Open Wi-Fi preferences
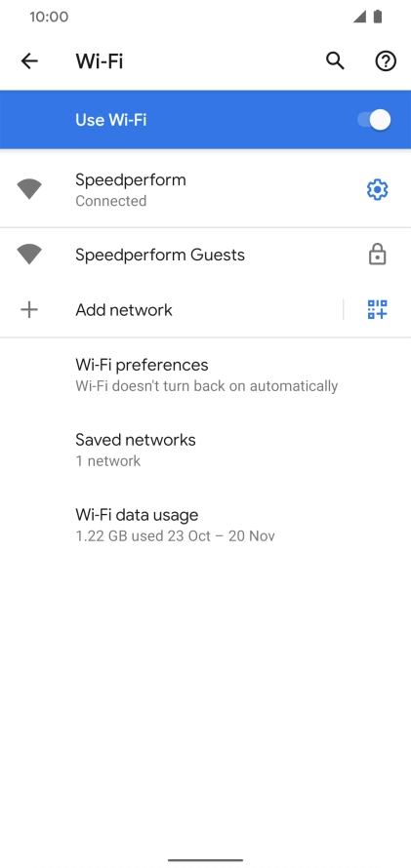 pos(205,375)
